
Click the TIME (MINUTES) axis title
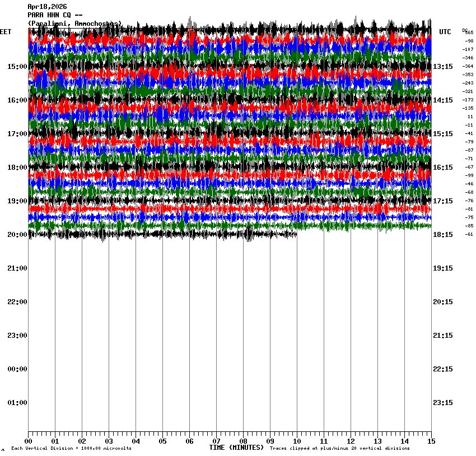[x=236, y=448]
